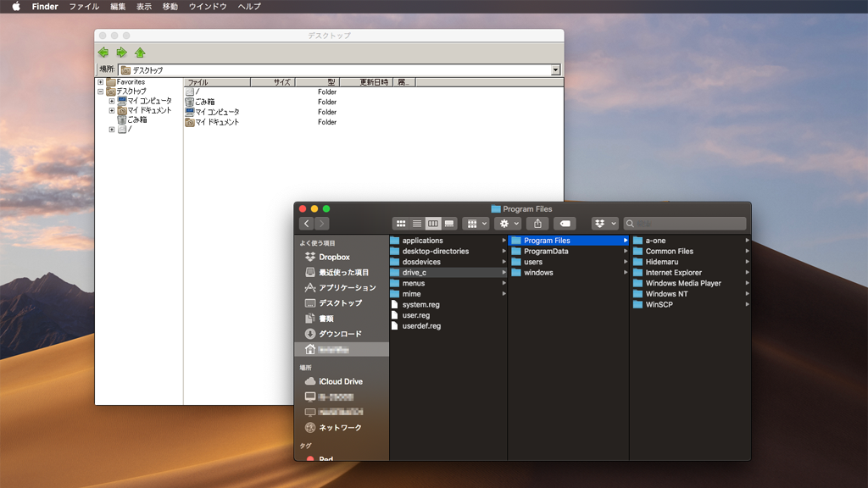Go forward in the Finder window
Screen dimensions: 868x488
[321, 224]
